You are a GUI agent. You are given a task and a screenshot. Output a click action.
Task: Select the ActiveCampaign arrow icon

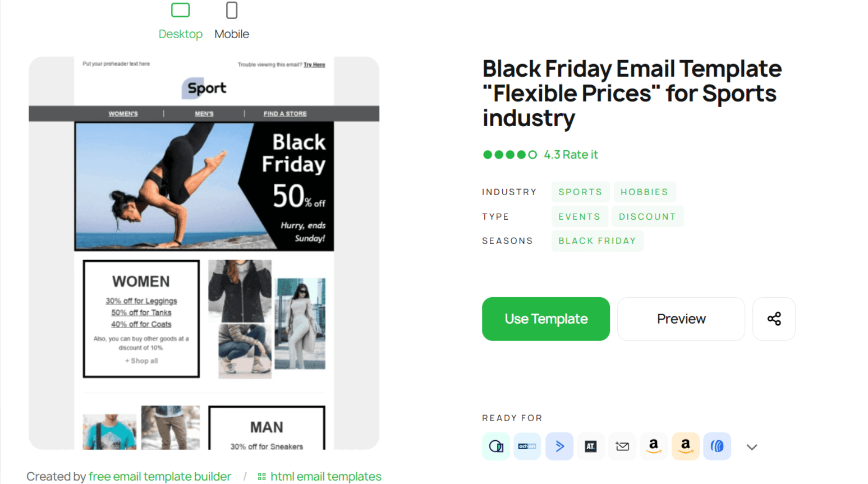[x=559, y=446]
